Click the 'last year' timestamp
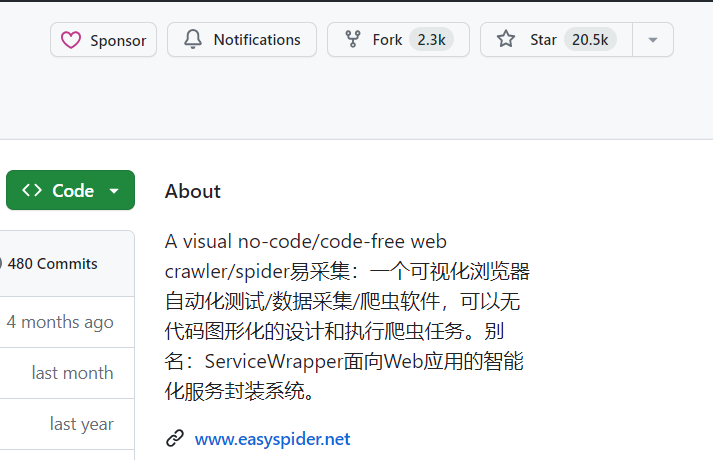713x460 pixels. (x=82, y=424)
